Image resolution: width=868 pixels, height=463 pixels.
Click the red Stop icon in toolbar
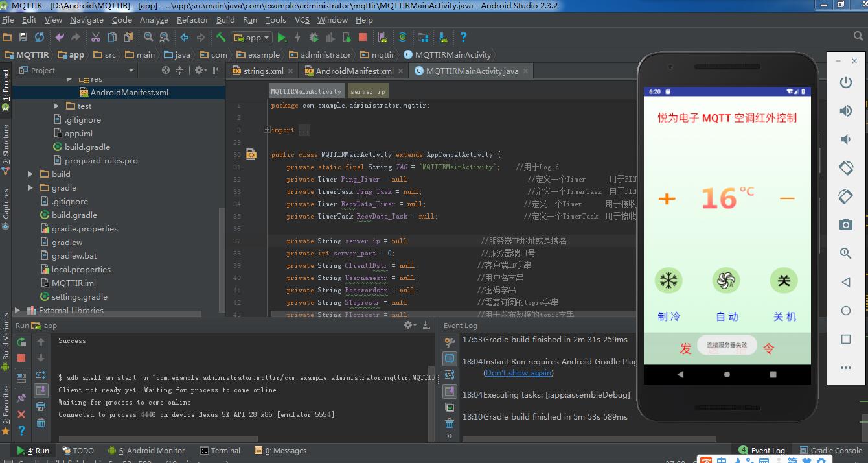[x=363, y=37]
